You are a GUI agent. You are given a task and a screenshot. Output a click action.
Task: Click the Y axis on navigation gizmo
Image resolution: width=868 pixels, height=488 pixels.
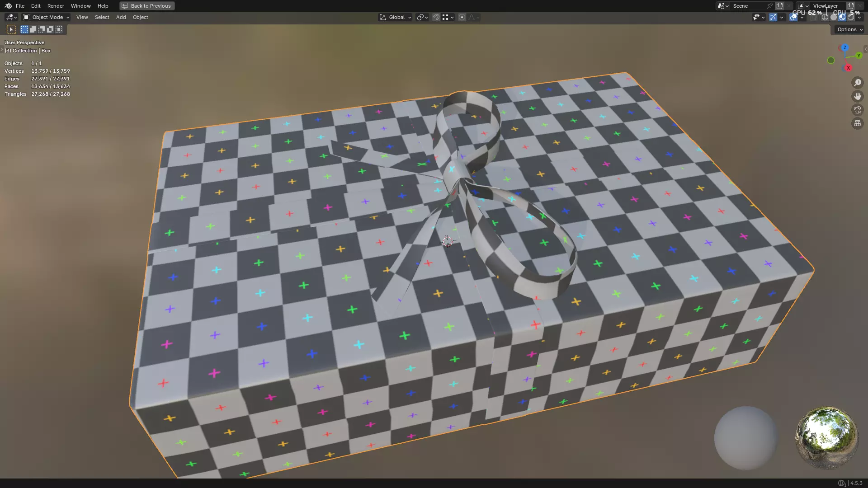pyautogui.click(x=859, y=56)
